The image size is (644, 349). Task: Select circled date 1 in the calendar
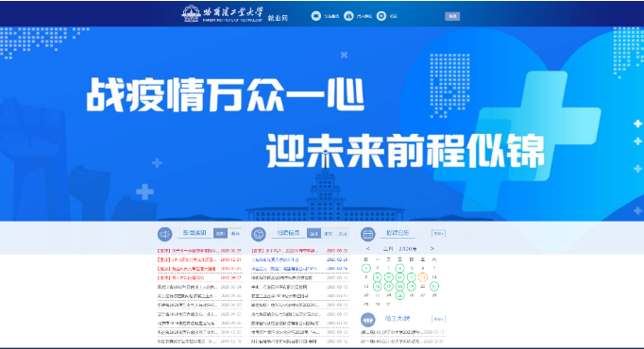[366, 268]
